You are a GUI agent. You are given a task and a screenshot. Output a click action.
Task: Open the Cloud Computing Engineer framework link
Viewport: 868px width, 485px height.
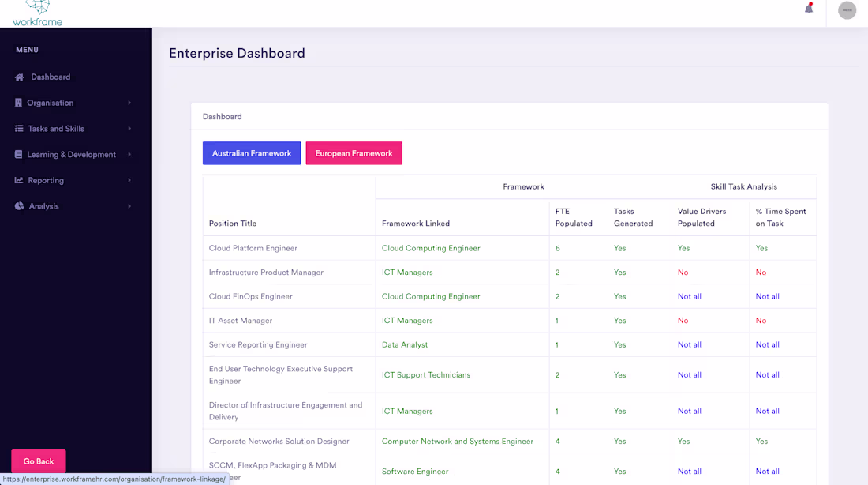pos(431,248)
